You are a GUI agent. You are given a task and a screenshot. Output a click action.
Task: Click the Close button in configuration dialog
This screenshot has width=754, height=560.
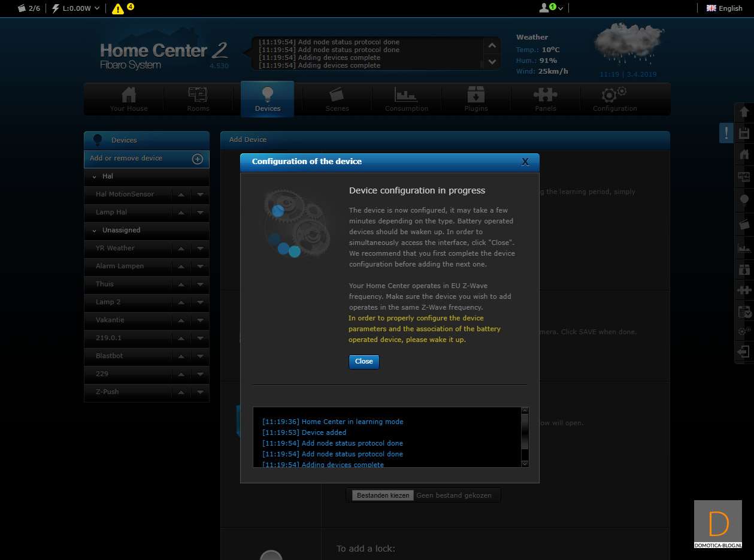[x=364, y=362]
